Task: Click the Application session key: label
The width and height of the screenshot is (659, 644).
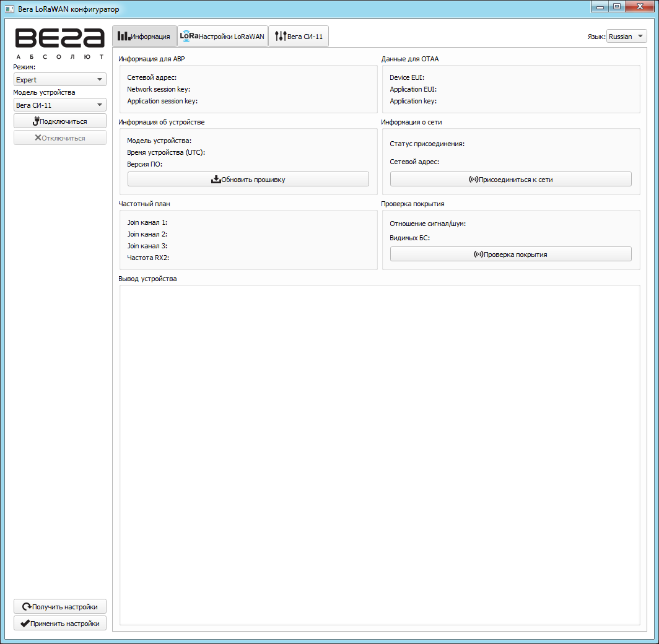Action: click(162, 101)
